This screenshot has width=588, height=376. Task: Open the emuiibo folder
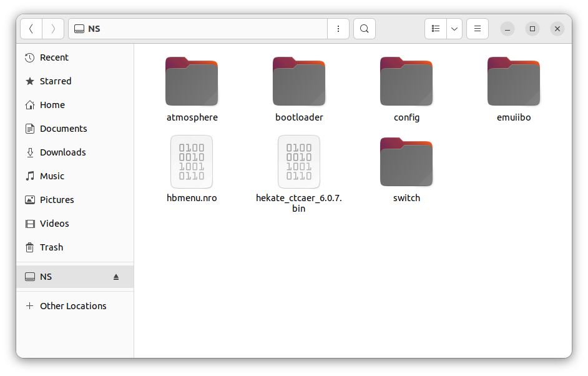click(x=514, y=81)
